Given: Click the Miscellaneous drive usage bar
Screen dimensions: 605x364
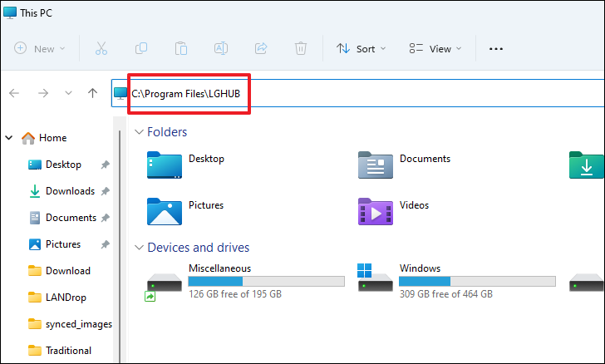Looking at the screenshot, I should pyautogui.click(x=266, y=282).
